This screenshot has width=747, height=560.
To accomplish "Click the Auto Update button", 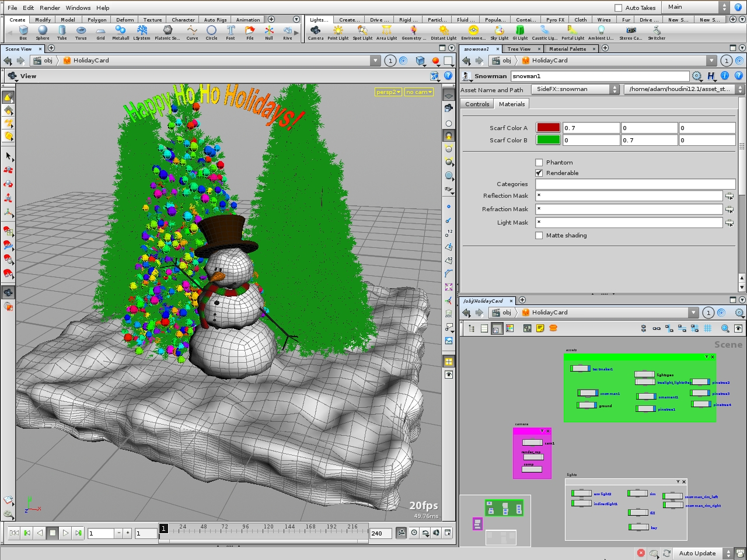I will click(x=697, y=553).
